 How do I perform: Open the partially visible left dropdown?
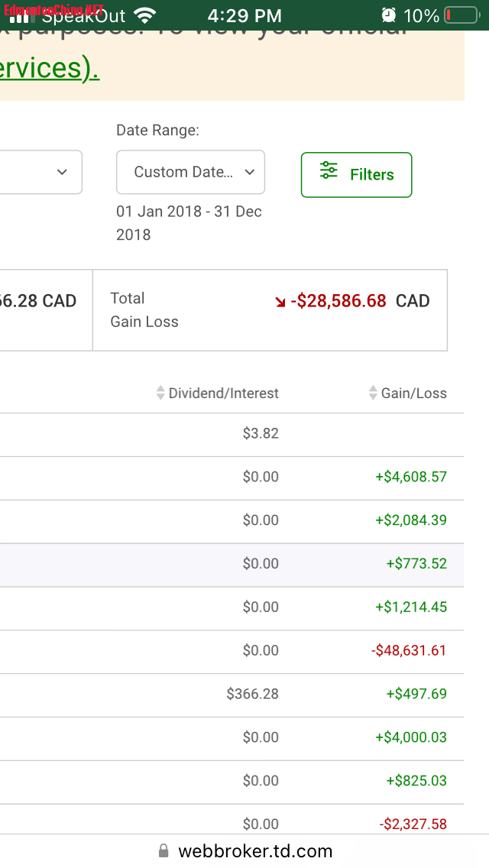(x=41, y=172)
